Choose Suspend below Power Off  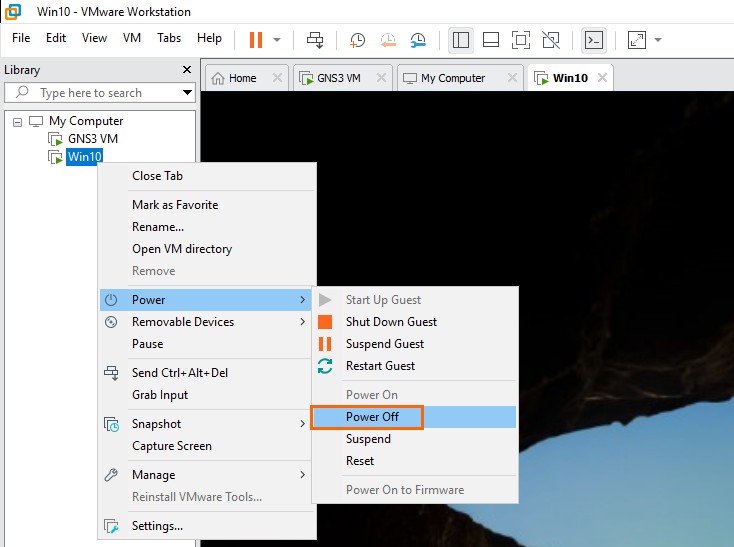click(415, 439)
